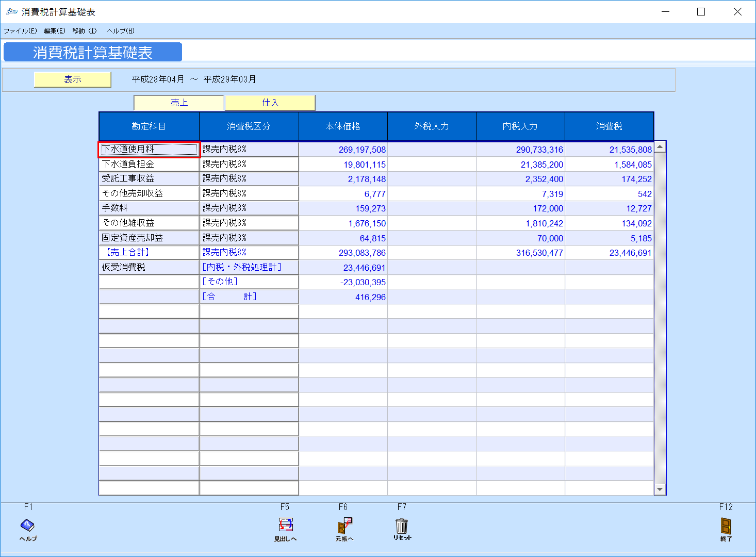Open help via the F1 ヘルプ icon
756x557 pixels.
[x=27, y=527]
